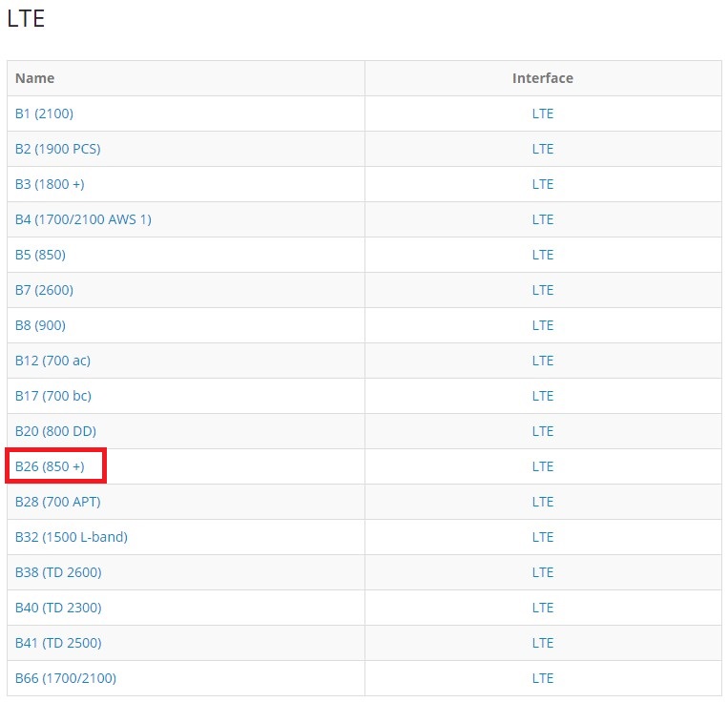
Task: Open LTE interface link in B3 row
Action: [543, 184]
